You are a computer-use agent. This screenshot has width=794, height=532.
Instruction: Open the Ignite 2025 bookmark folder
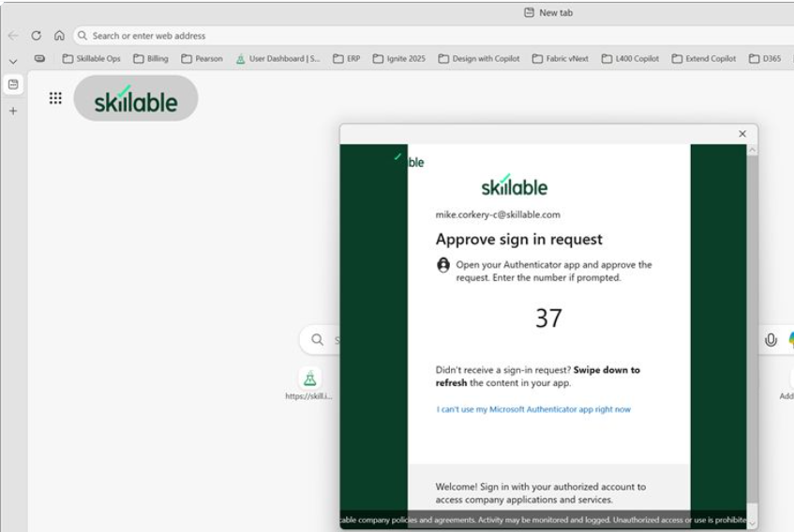[399, 59]
